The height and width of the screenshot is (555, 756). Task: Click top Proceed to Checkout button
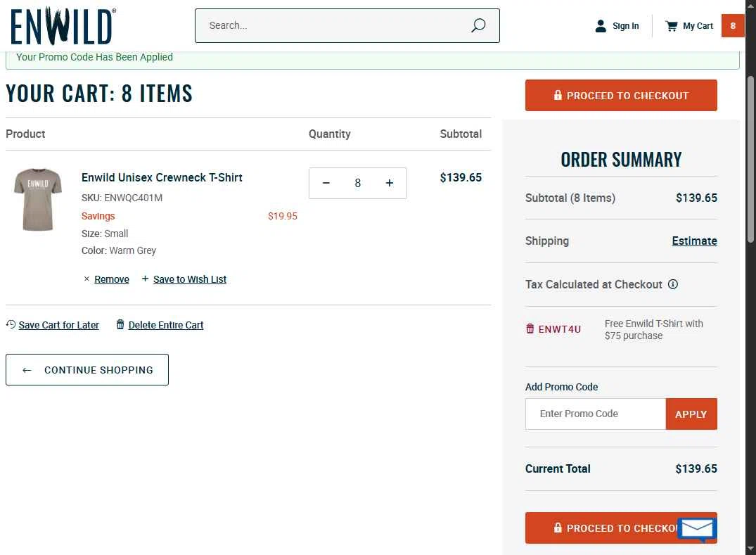click(x=621, y=96)
